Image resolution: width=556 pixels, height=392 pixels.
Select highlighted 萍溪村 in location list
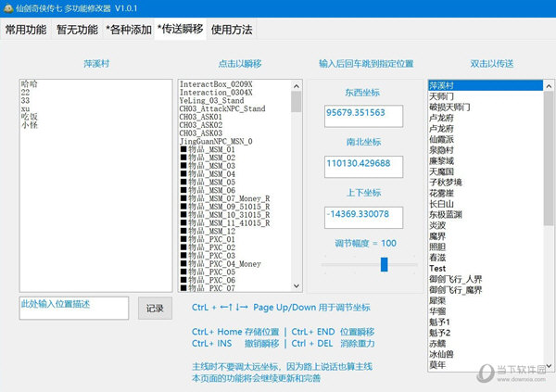(x=486, y=85)
